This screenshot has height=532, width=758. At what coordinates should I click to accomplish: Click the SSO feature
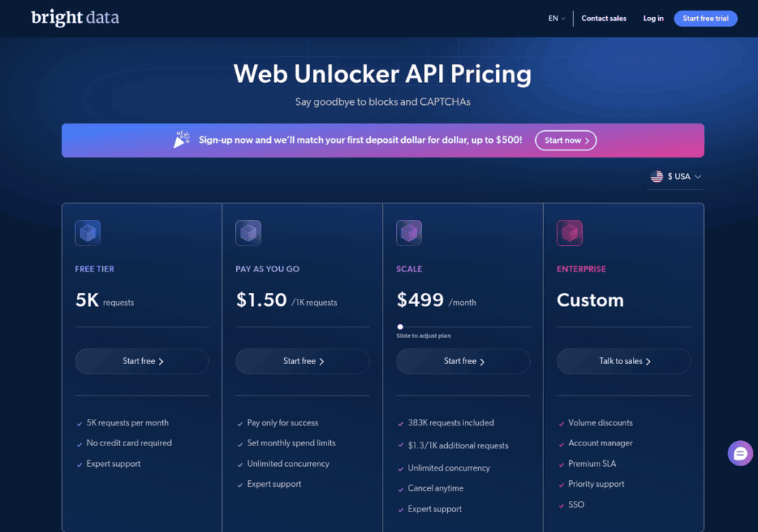point(576,505)
